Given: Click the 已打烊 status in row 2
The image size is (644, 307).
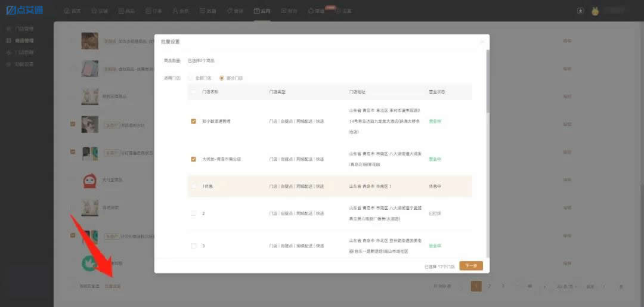Looking at the screenshot, I should click(435, 213).
